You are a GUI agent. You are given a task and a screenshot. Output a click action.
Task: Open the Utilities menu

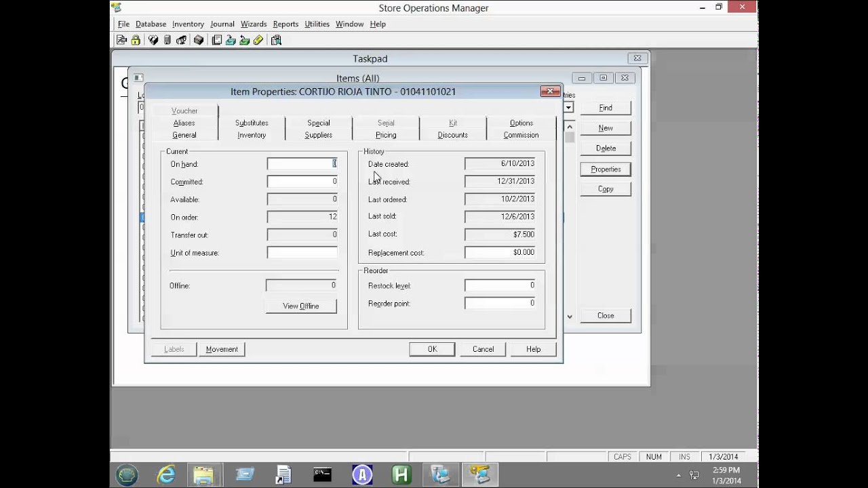[x=317, y=24]
